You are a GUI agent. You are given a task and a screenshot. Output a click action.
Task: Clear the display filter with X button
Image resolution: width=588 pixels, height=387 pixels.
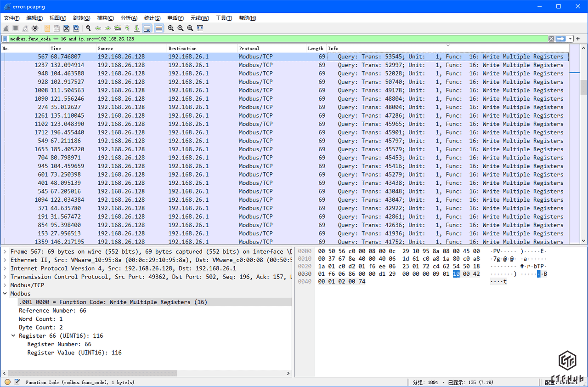point(551,39)
